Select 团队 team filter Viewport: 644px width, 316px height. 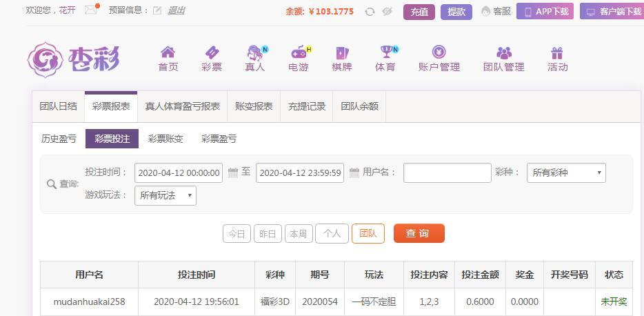368,233
